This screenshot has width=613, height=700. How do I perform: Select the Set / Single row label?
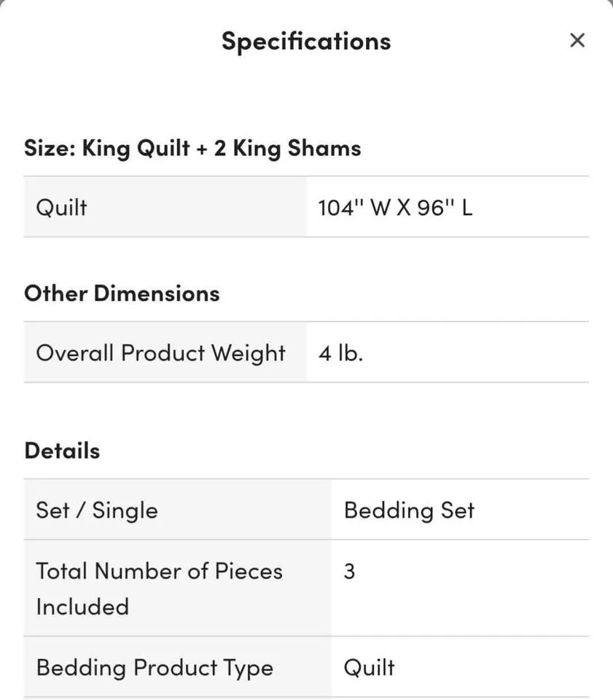click(96, 510)
